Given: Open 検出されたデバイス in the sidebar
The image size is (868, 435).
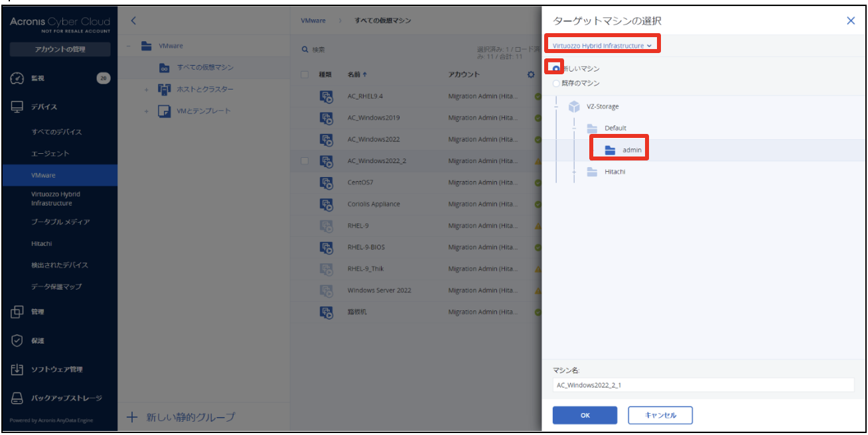Looking at the screenshot, I should [59, 265].
